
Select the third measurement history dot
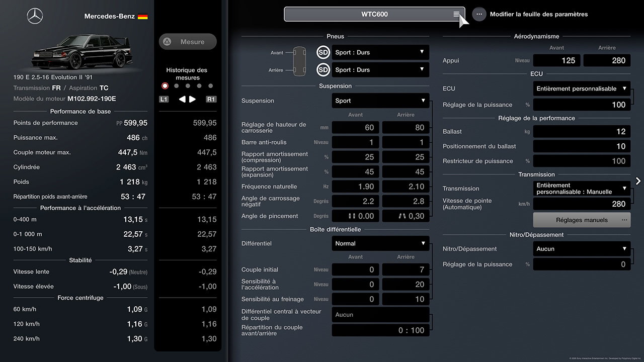(x=188, y=86)
